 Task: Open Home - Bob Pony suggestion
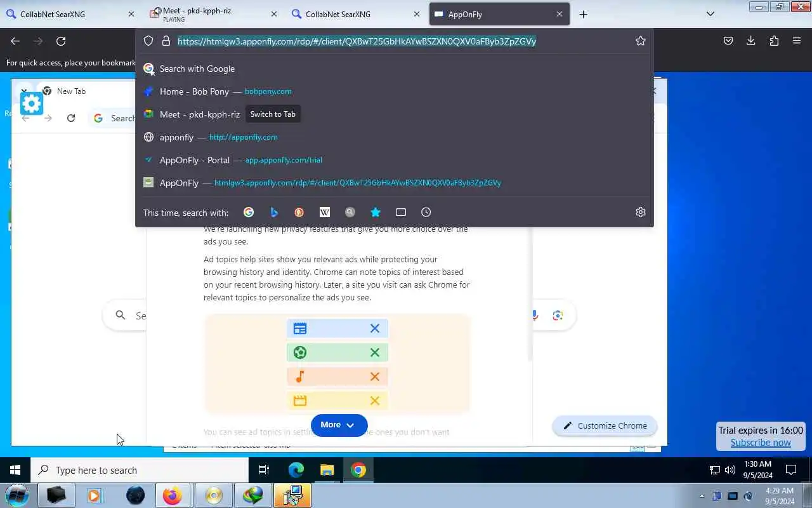pos(394,91)
